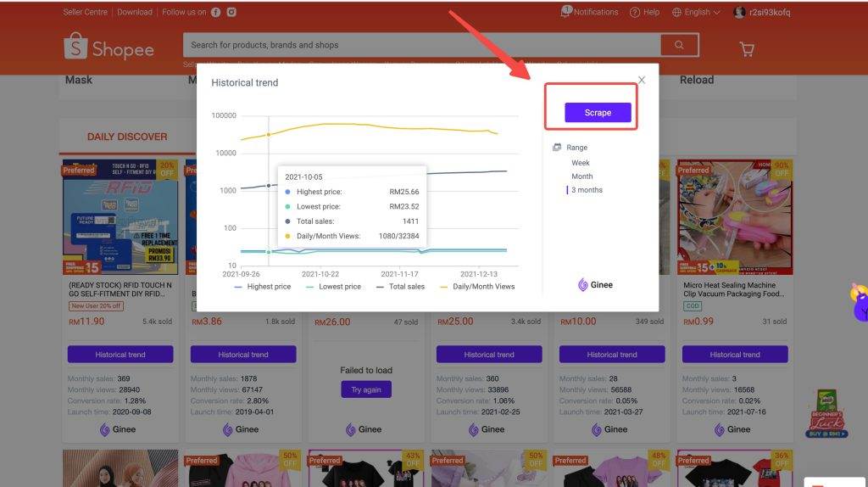This screenshot has width=868, height=487.
Task: Select the Week range option
Action: (580, 163)
